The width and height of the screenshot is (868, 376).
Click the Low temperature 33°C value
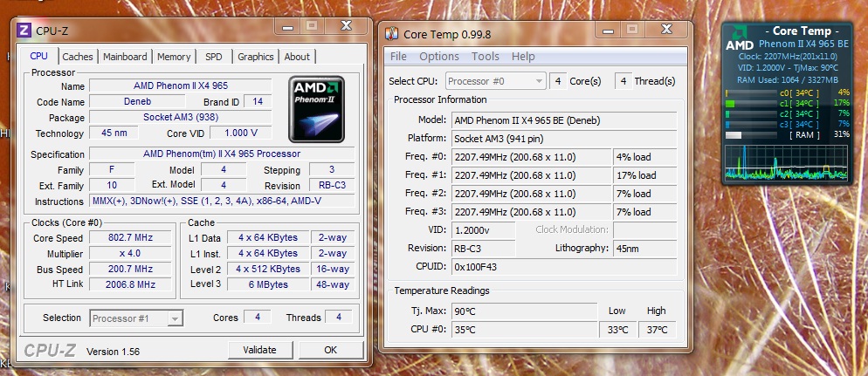tap(617, 330)
